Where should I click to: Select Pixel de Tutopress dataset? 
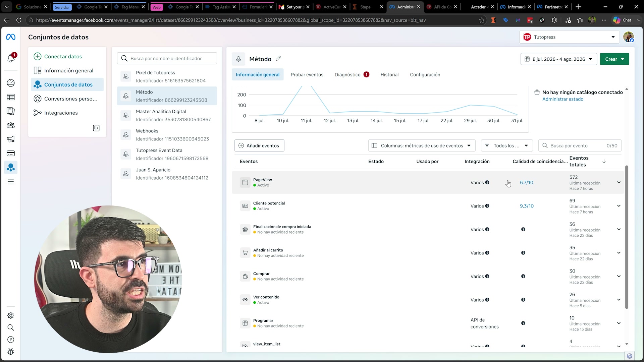(x=167, y=76)
